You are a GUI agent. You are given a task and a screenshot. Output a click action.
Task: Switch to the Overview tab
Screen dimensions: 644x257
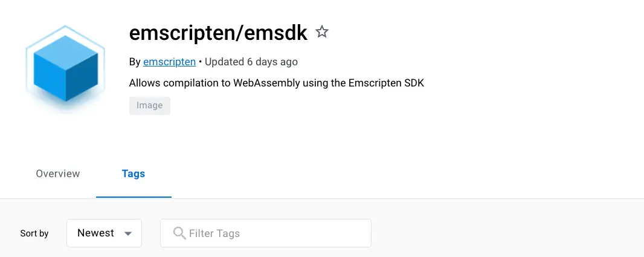[58, 174]
